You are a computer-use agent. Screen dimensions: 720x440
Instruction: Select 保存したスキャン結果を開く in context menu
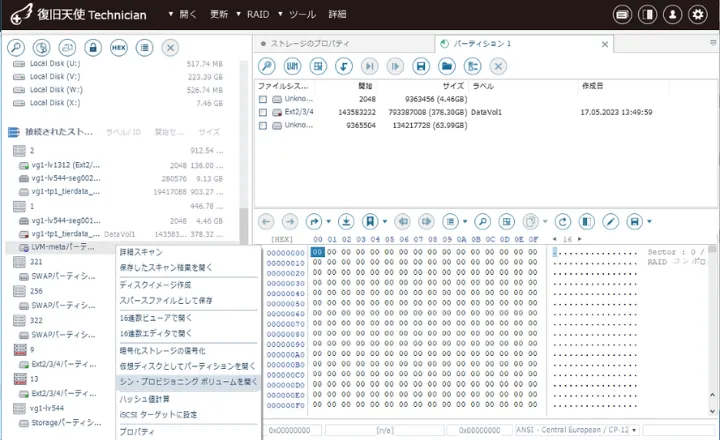pos(166,268)
